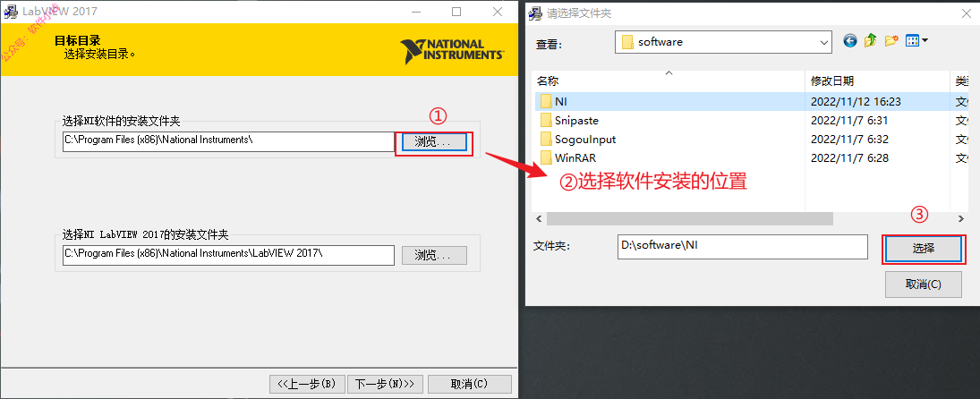Sort by 名称 column header
Screen dimensions: 980x399
[x=669, y=81]
